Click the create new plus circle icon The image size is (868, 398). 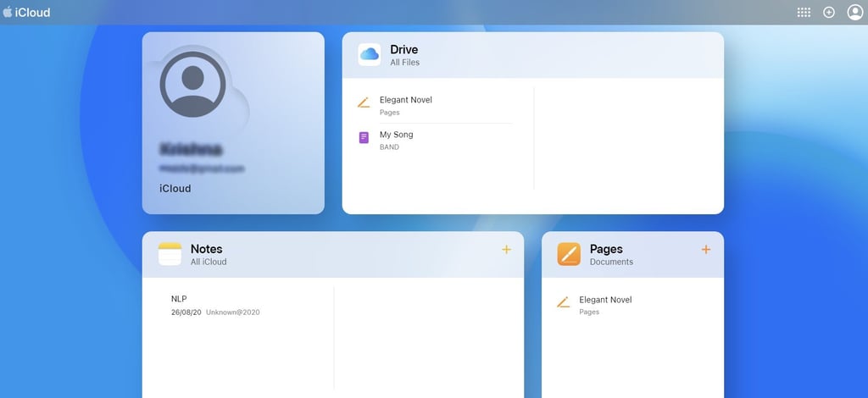tap(829, 12)
